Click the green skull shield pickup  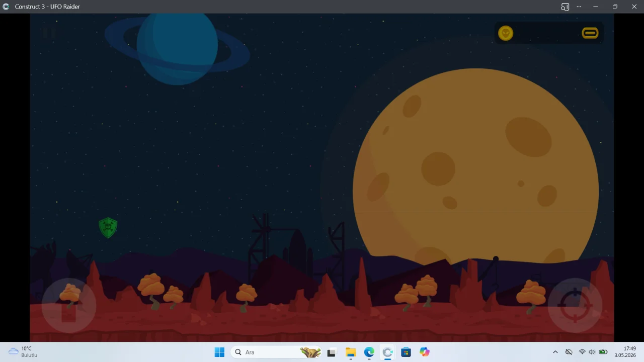tap(108, 228)
